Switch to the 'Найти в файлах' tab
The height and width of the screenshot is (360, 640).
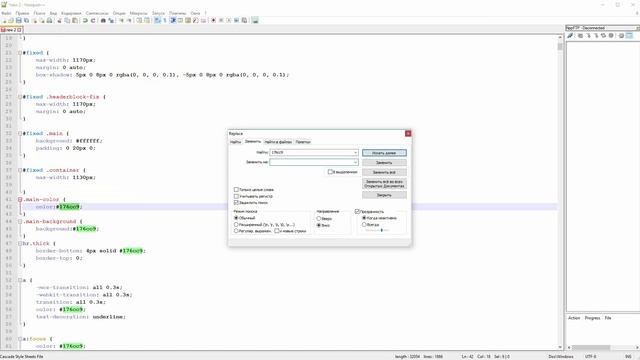pyautogui.click(x=278, y=142)
